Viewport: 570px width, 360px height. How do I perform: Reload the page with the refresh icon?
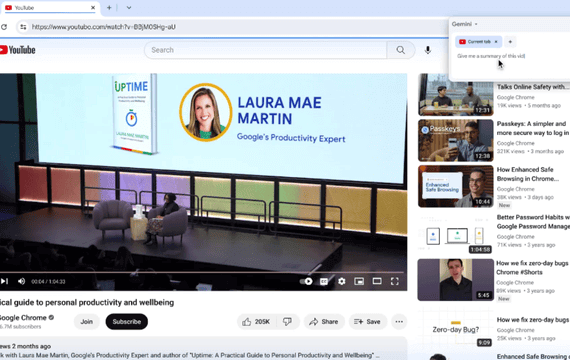coord(4,27)
